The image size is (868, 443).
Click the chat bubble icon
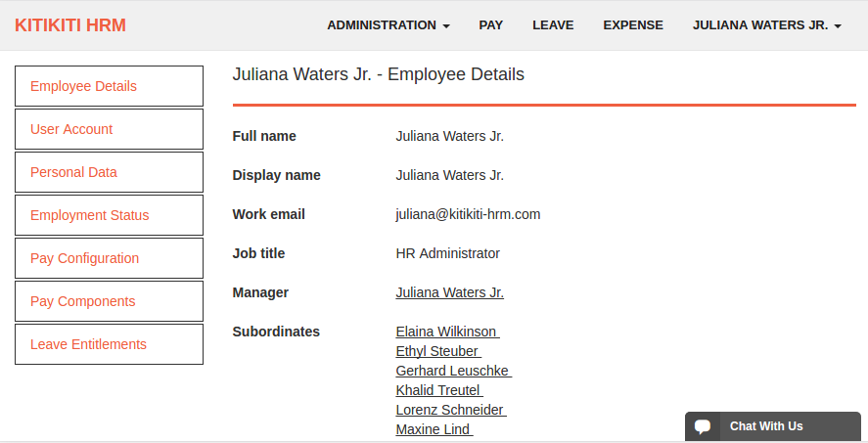pyautogui.click(x=702, y=426)
